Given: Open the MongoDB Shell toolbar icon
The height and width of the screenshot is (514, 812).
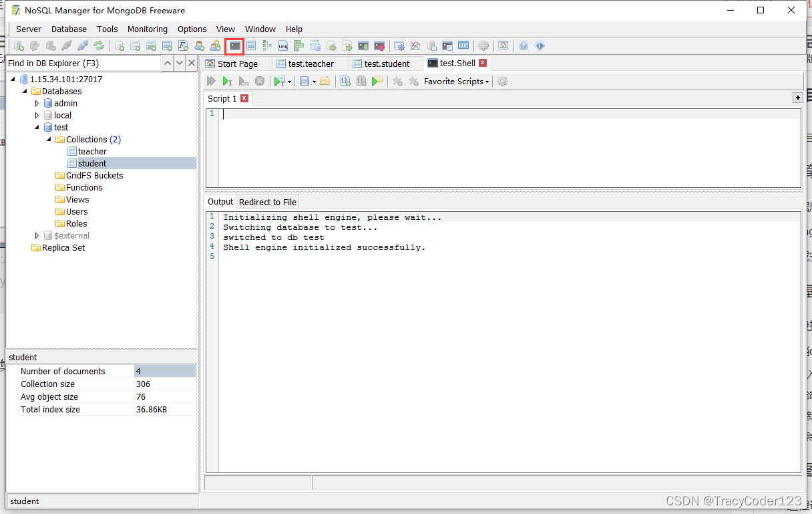Looking at the screenshot, I should [x=234, y=46].
